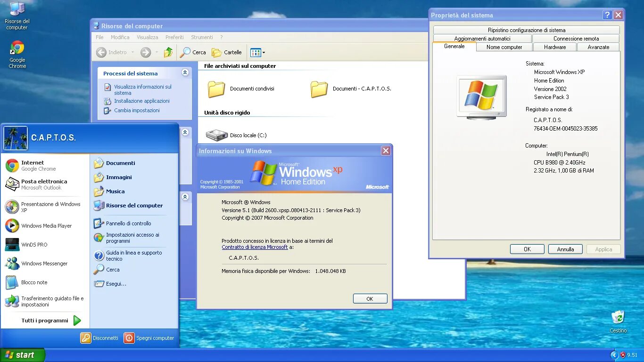
Task: Toggle the Cartelle folders pane
Action: pyautogui.click(x=227, y=52)
